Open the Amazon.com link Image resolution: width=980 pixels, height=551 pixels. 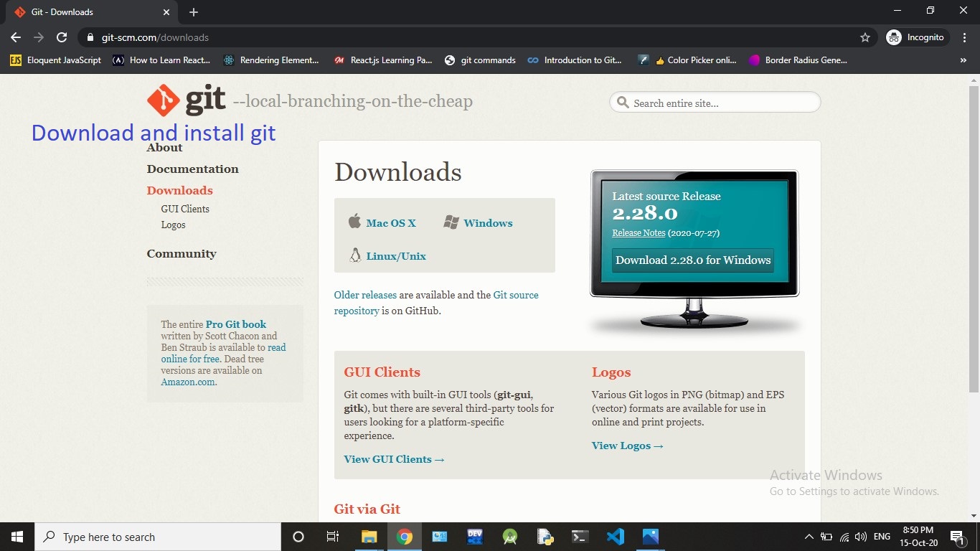tap(189, 382)
